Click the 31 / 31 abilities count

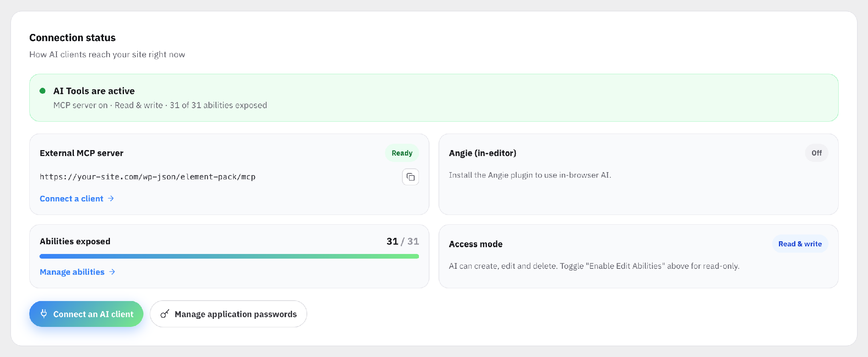[x=403, y=241]
